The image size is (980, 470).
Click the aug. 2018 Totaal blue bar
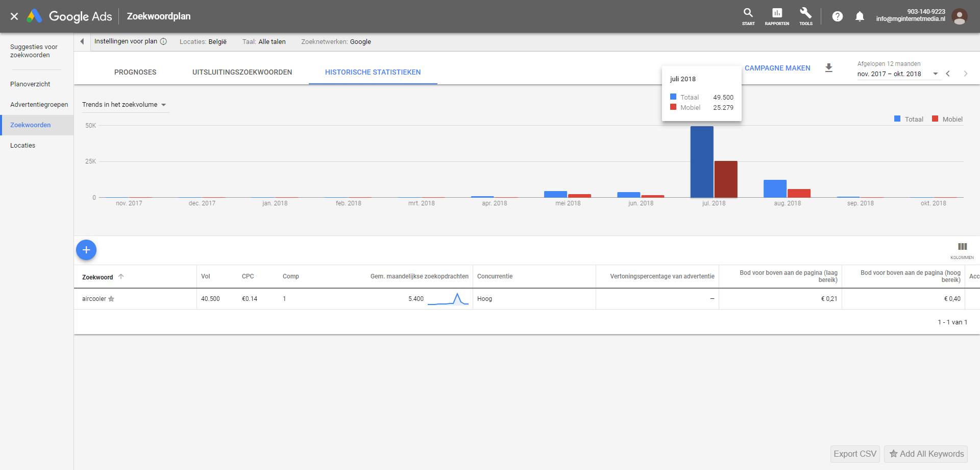[x=775, y=189]
